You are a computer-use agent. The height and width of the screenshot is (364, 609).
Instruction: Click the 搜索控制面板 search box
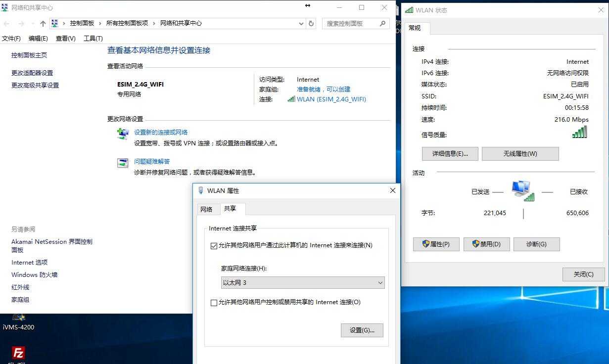[351, 23]
